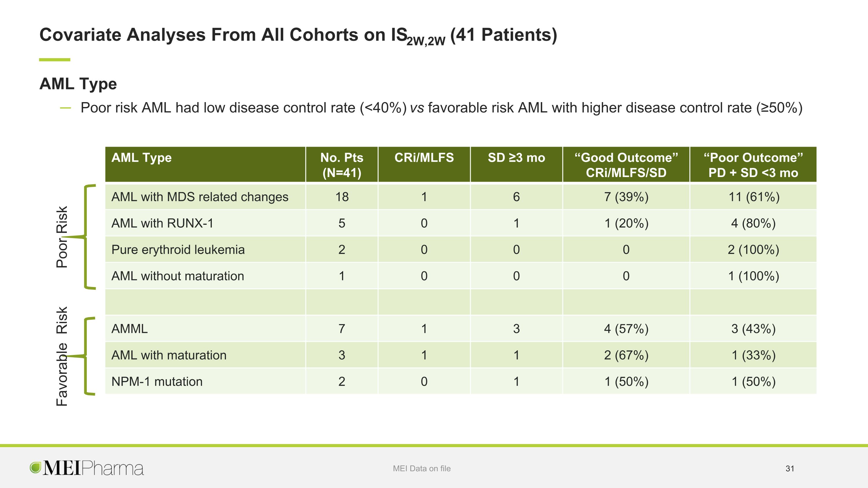
Task: Select the NPM-1 mutation row label
Action: pyautogui.click(x=157, y=382)
